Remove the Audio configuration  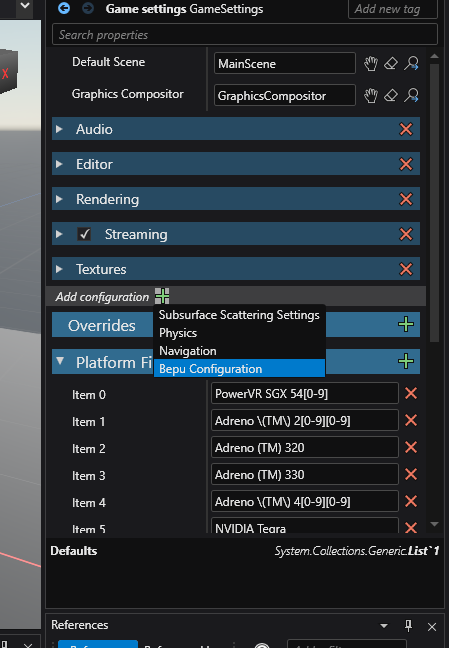click(406, 129)
